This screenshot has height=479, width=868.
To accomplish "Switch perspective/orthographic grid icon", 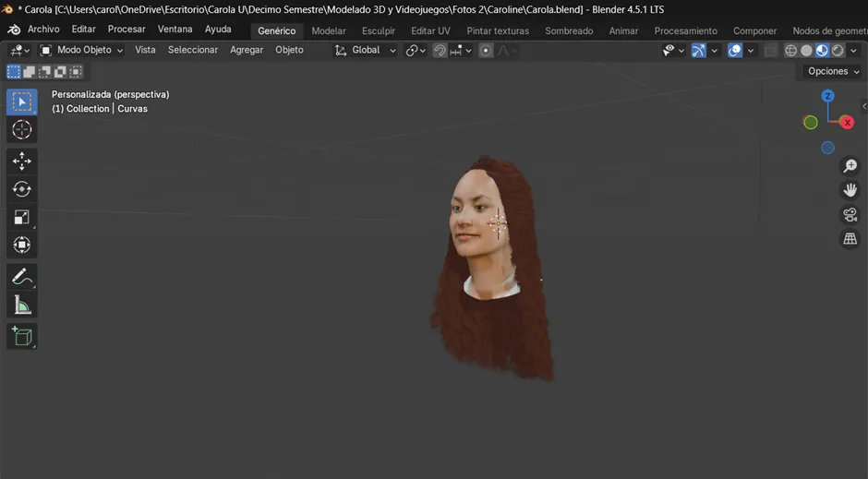I will (x=850, y=239).
